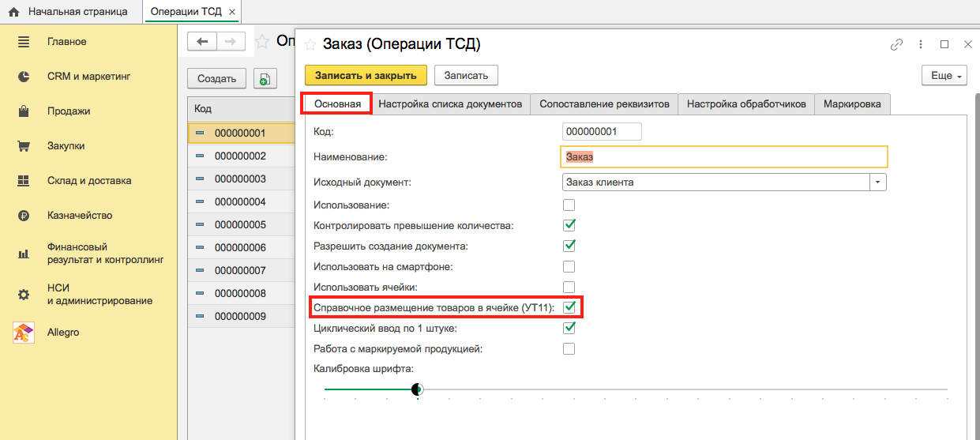The width and height of the screenshot is (980, 440).
Task: Click row marker icon for 000000001
Action: (x=200, y=133)
